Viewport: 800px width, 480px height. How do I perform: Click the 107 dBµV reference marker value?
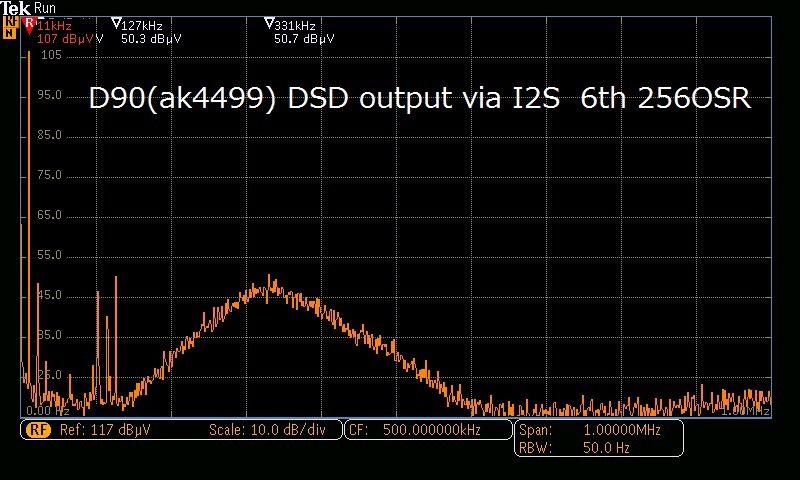click(67, 39)
